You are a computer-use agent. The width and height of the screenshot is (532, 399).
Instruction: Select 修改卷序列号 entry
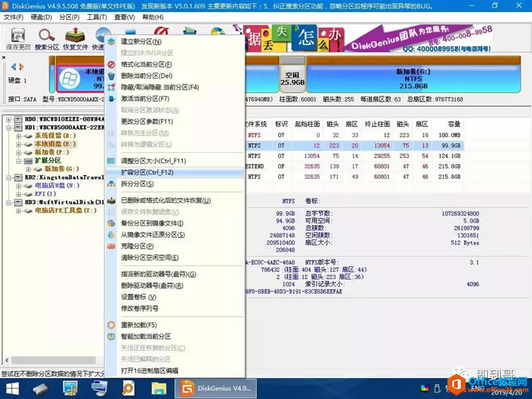point(139,309)
